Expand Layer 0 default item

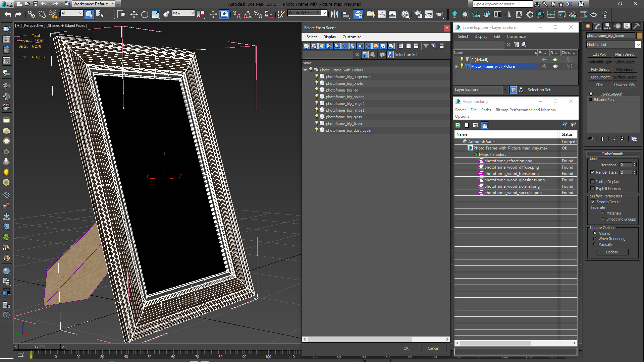(457, 59)
